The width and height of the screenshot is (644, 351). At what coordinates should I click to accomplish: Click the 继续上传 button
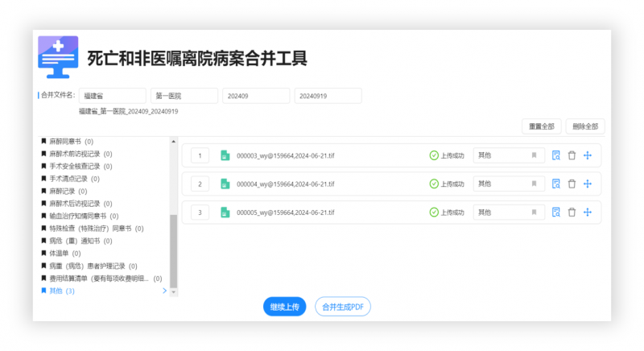(284, 307)
